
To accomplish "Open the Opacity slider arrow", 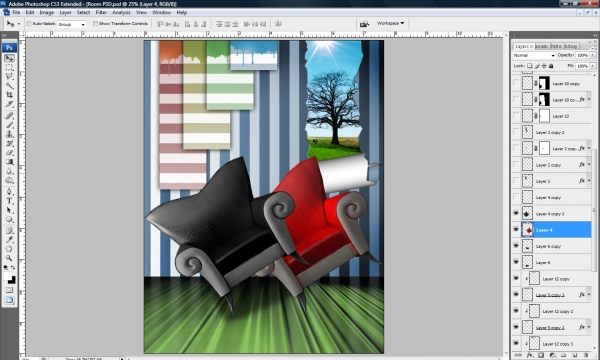I will click(593, 55).
